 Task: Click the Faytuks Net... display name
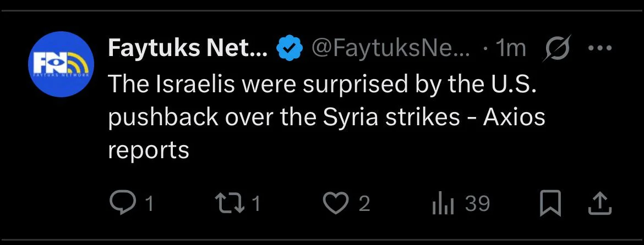coord(188,48)
